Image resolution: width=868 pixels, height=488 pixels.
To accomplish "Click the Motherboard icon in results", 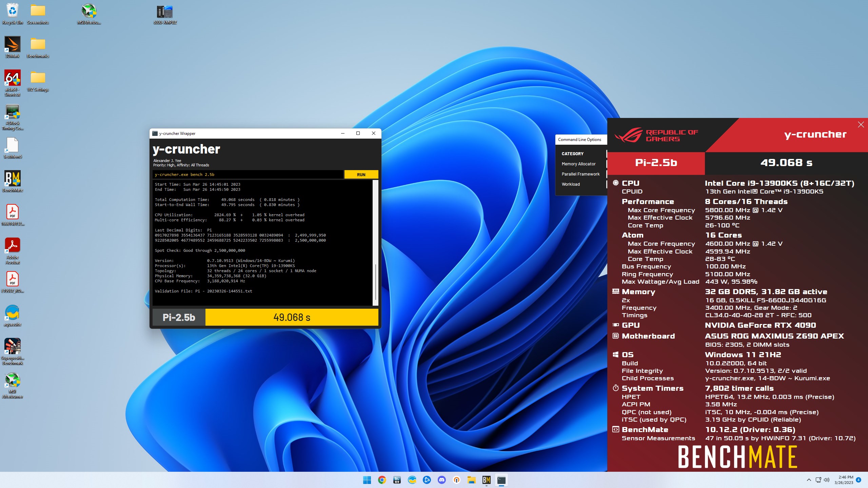I will click(x=615, y=336).
